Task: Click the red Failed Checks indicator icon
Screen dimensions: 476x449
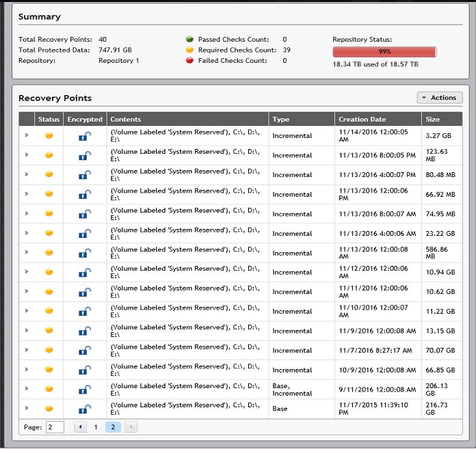Action: [x=189, y=60]
